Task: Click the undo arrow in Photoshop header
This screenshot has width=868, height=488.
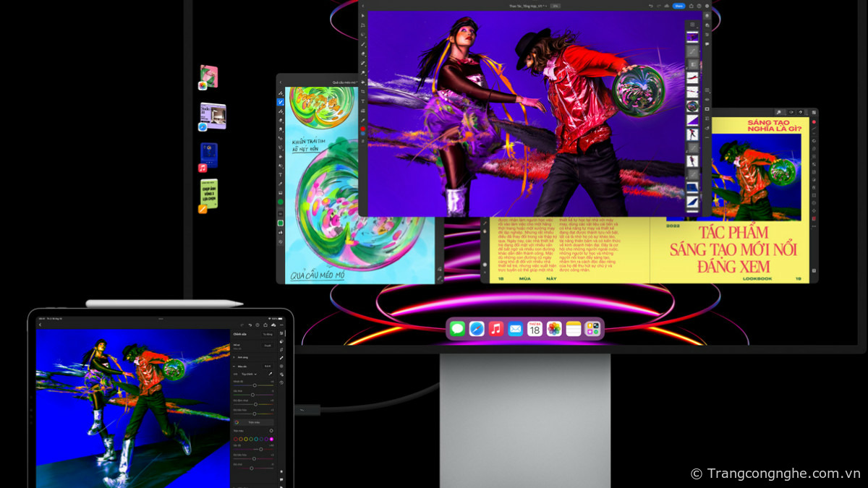Action: (x=651, y=6)
